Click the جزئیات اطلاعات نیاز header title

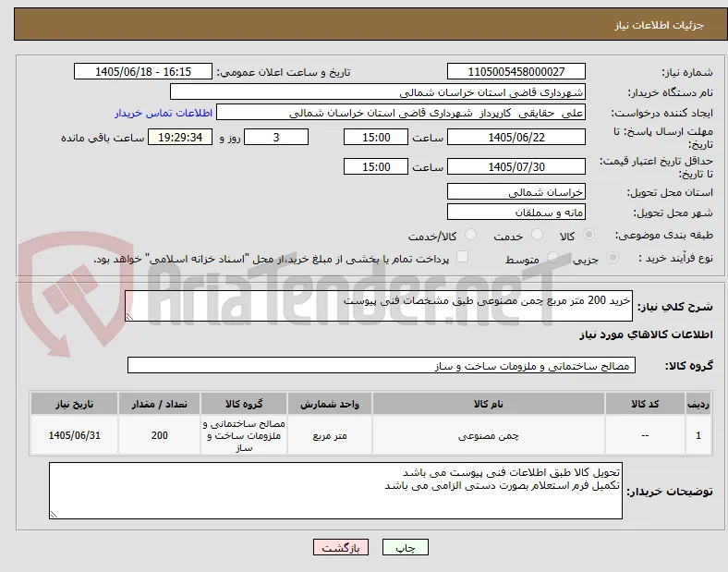click(660, 25)
